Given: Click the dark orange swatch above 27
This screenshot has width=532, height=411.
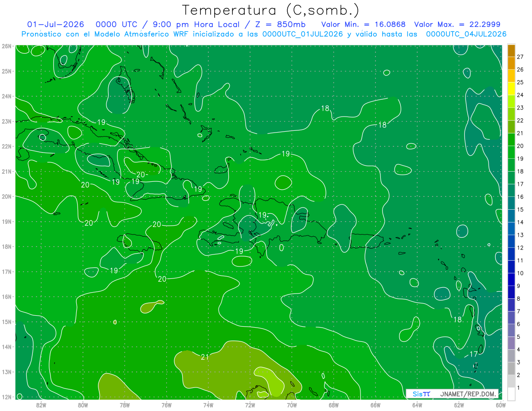Looking at the screenshot, I should (x=511, y=51).
